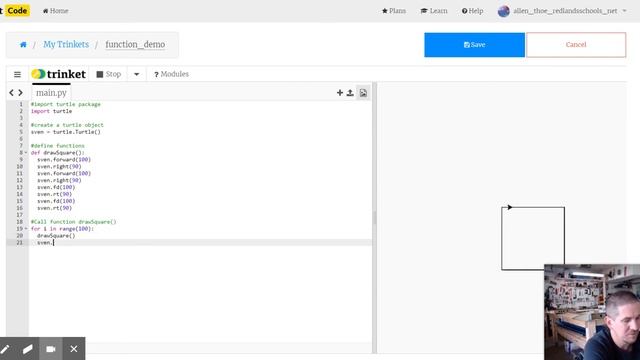Open the Home nav link
The height and width of the screenshot is (360, 640).
coord(56,11)
